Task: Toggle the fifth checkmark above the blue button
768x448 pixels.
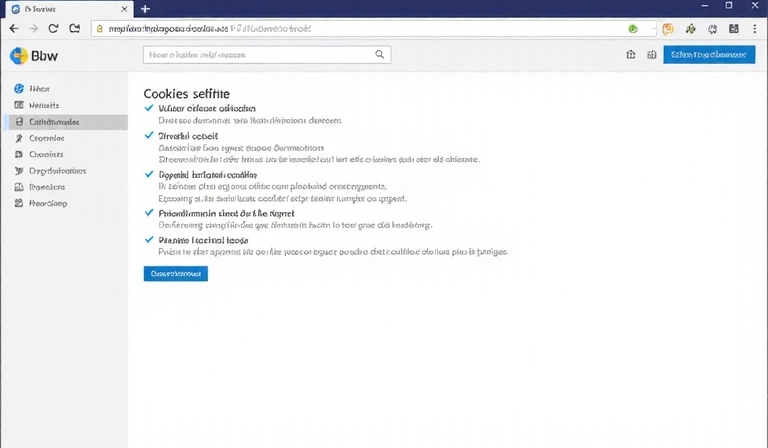Action: (149, 239)
